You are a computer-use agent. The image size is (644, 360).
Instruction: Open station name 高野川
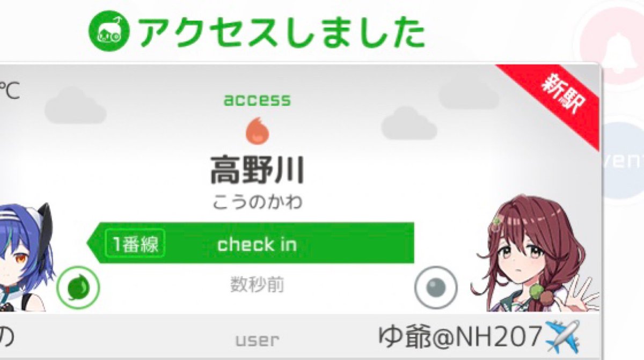click(257, 170)
